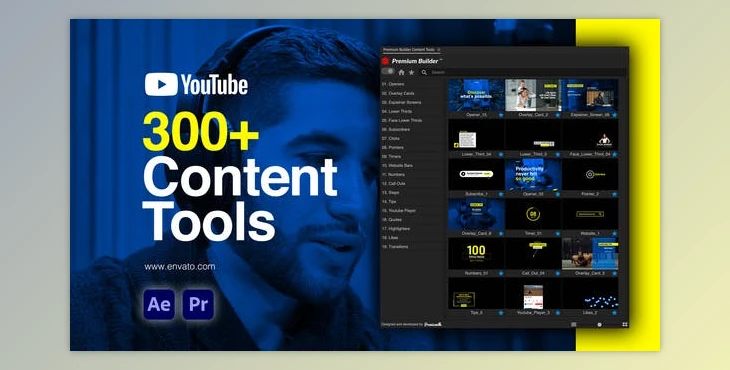Viewport: 730px width, 370px height.
Task: Favorite the Overlay_Card_8 item star
Action: coord(501,234)
